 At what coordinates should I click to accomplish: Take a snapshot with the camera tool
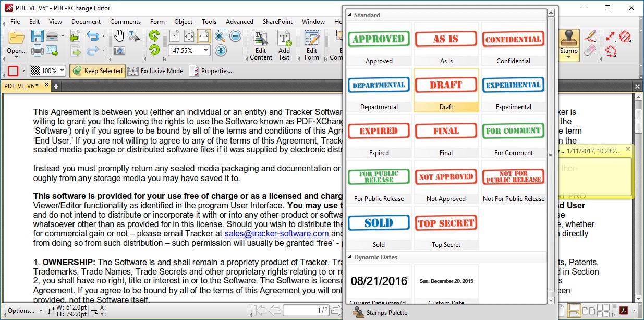tap(120, 51)
